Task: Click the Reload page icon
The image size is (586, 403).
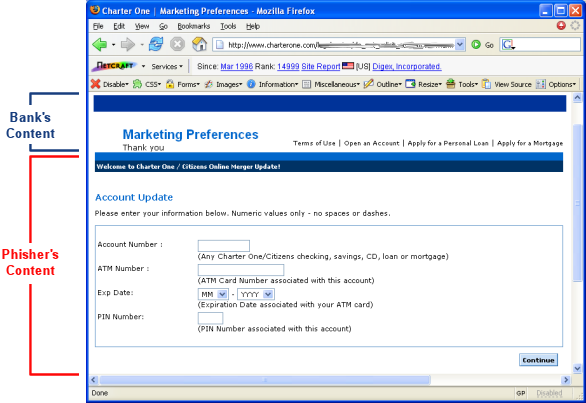Action: click(156, 44)
